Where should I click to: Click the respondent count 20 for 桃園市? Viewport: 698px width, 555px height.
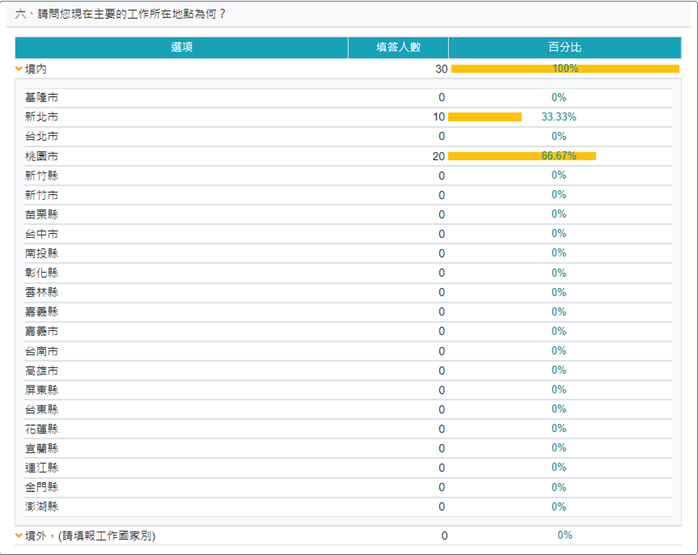pyautogui.click(x=438, y=156)
